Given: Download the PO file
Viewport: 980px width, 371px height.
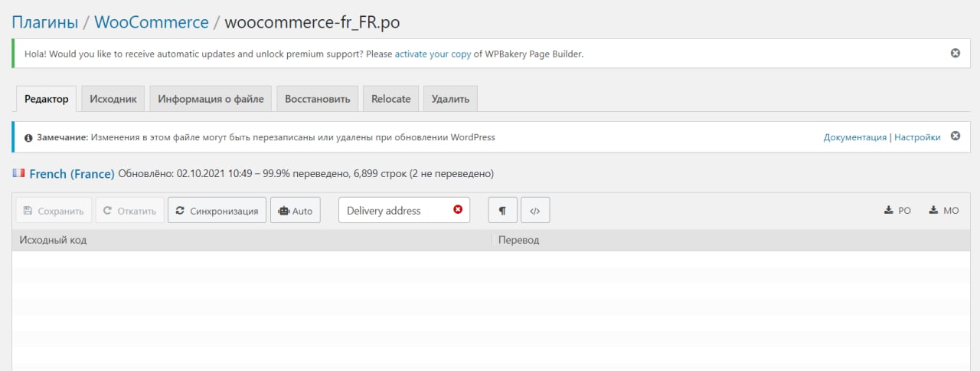Looking at the screenshot, I should 897,210.
